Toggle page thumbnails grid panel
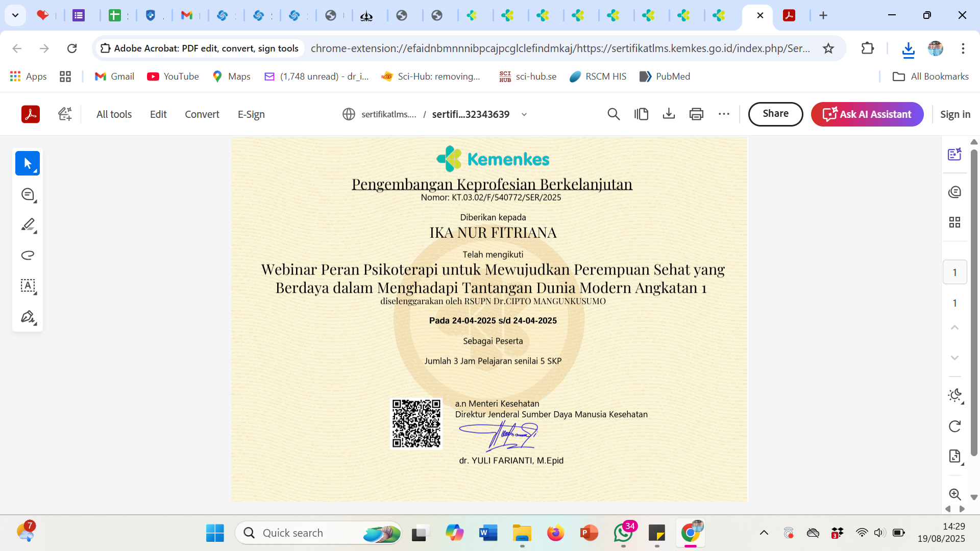The height and width of the screenshot is (551, 980). (x=954, y=222)
